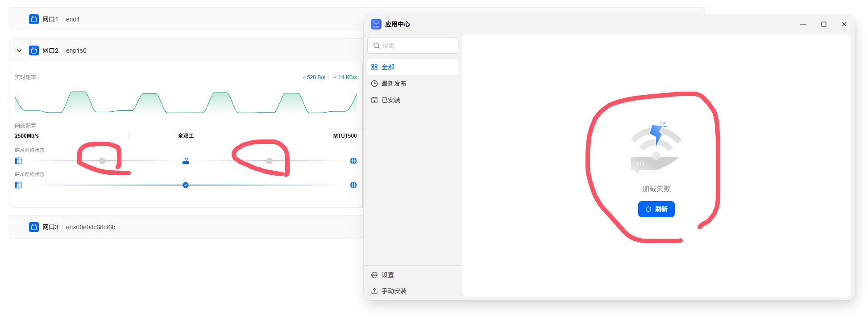Click the 网口1 eno1 port icon
Screen dimensions: 868x316
[34, 19]
